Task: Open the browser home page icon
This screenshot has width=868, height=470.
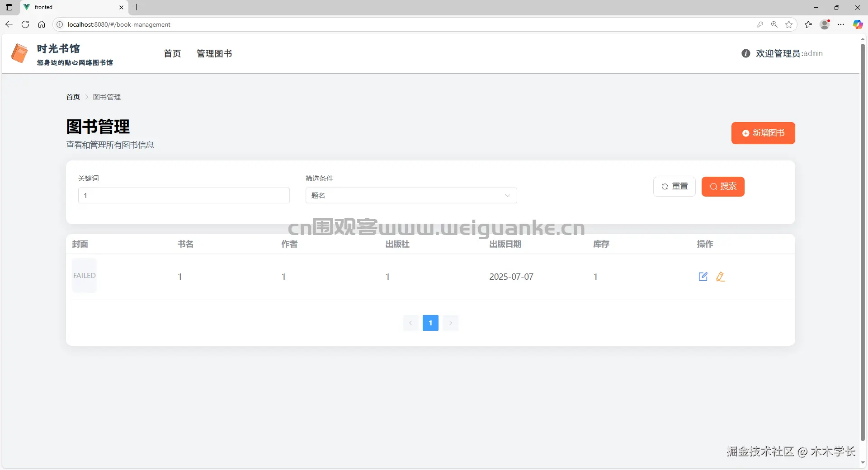Action: [x=42, y=24]
